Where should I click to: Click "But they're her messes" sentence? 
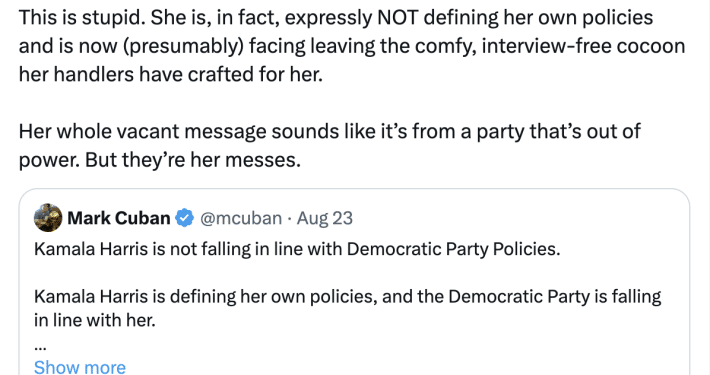click(193, 160)
